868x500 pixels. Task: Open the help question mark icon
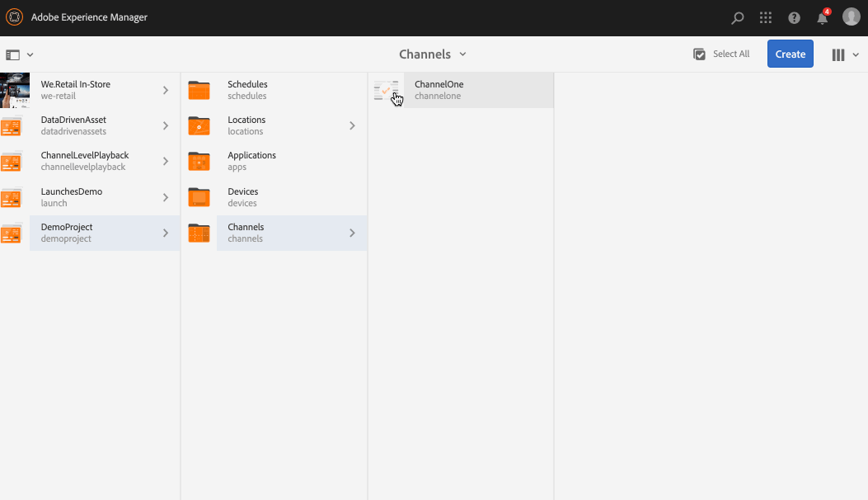[x=794, y=17]
